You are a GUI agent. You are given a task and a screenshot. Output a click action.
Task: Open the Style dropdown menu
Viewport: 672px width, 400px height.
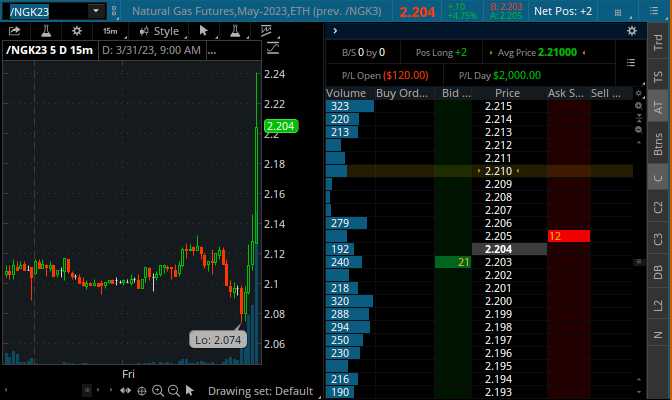[x=160, y=31]
